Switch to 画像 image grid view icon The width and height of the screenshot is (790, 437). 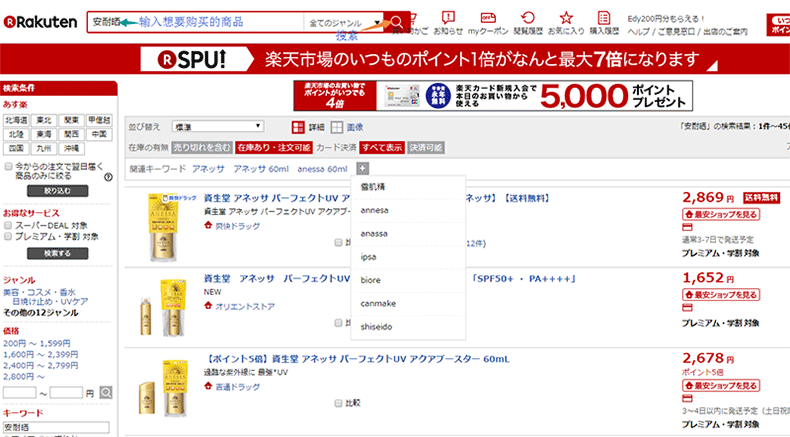[x=337, y=127]
